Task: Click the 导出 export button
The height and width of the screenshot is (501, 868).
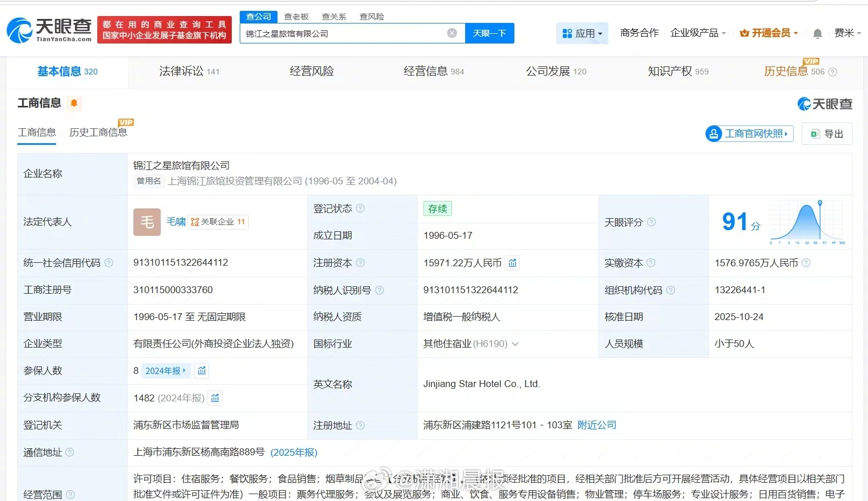Action: 827,134
